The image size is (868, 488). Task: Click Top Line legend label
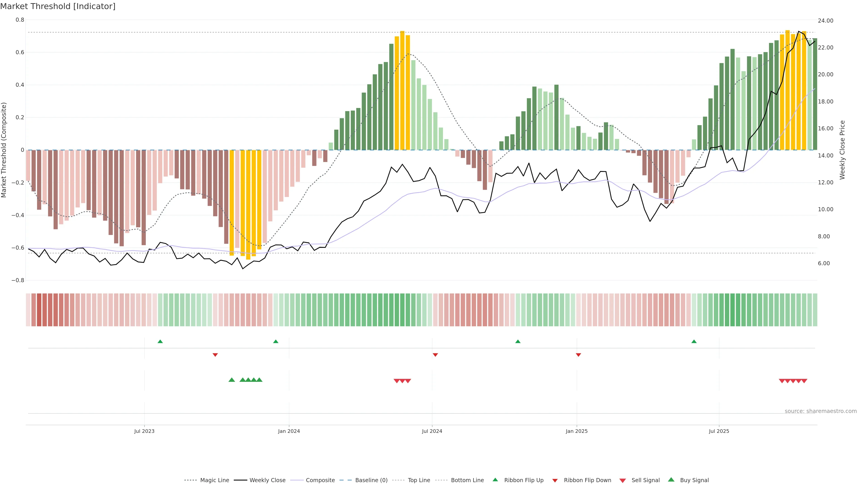click(419, 480)
